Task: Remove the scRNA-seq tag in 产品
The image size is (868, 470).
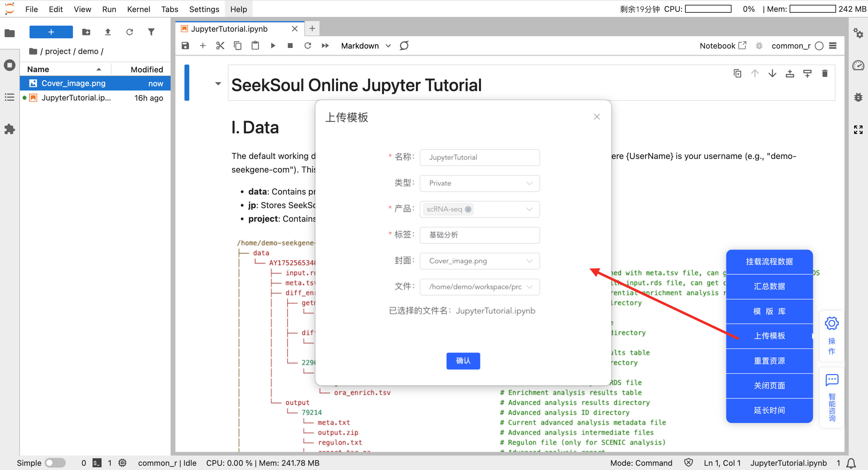Action: pyautogui.click(x=468, y=209)
